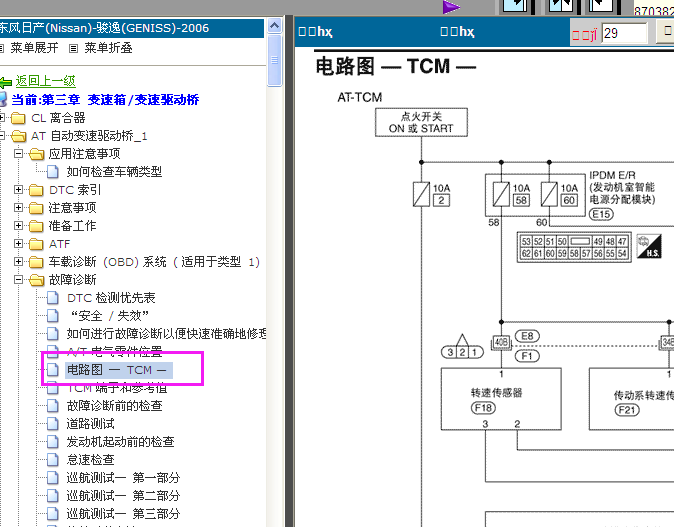This screenshot has height=527, width=674.
Task: Select the highlighted 电路图 — TCM — item
Action: point(119,370)
